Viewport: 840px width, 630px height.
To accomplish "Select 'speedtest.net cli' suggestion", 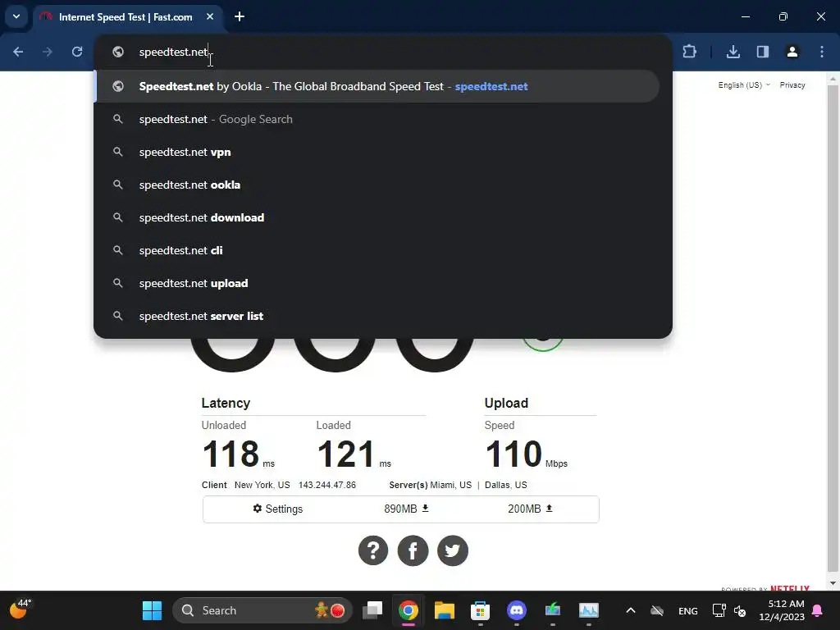I will 377,250.
